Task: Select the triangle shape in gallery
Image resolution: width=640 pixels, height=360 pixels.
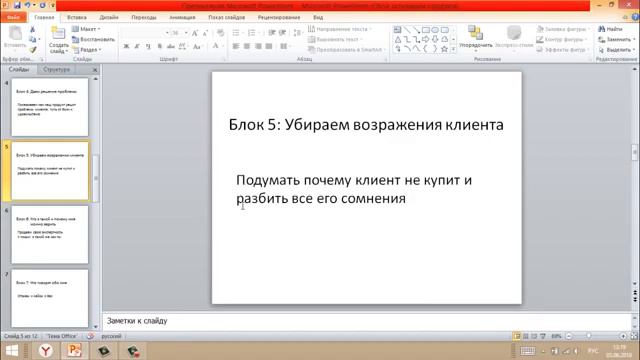Action: (x=397, y=39)
